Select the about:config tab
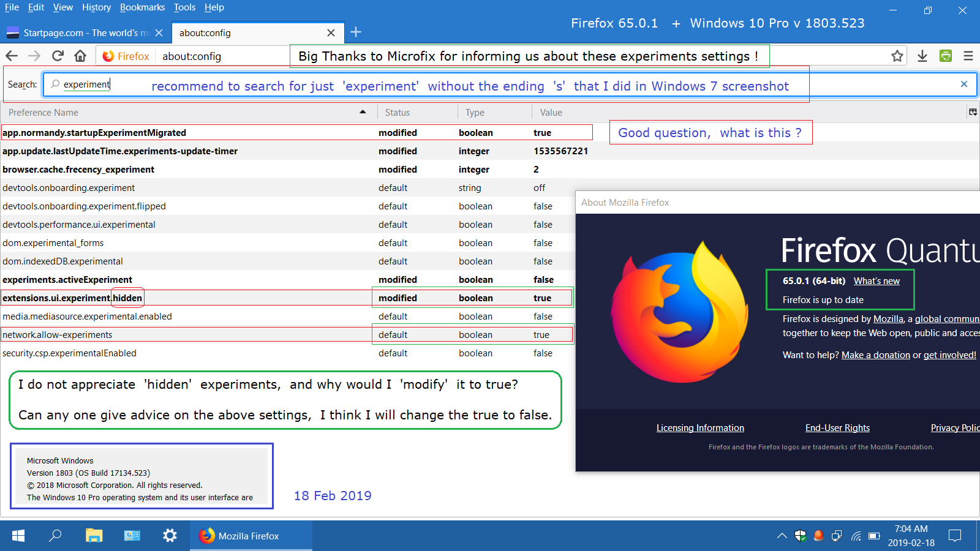This screenshot has width=980, height=551. click(257, 33)
